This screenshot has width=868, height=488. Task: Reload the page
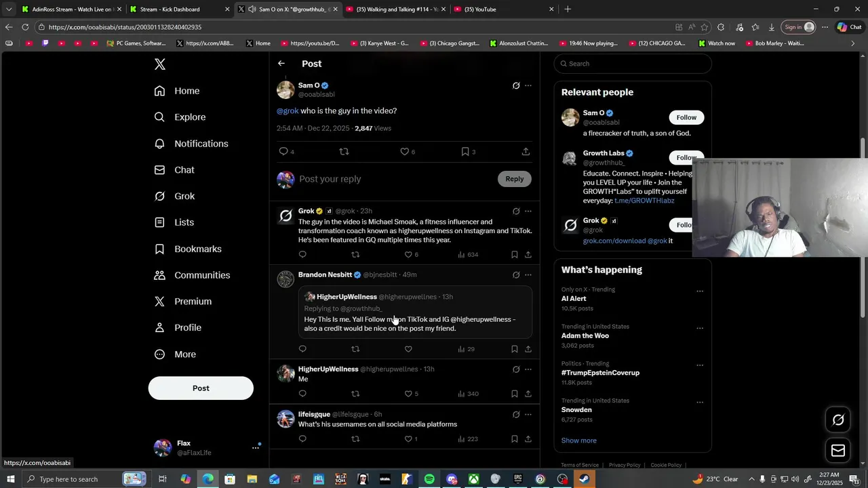coord(25,27)
